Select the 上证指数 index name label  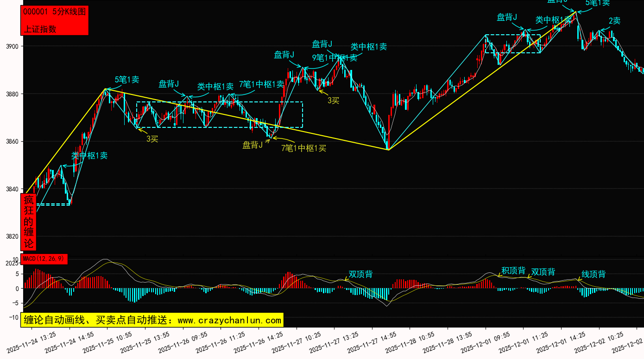(x=40, y=29)
